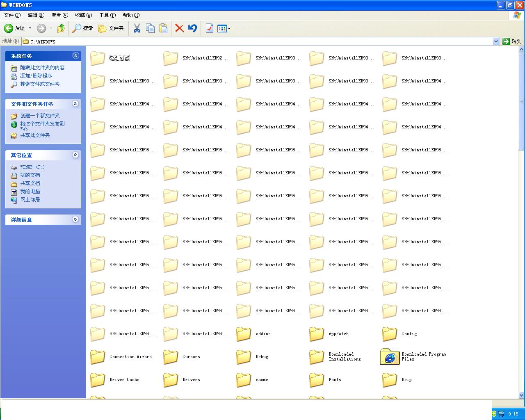Select the Downloaded Program Files folder icon
This screenshot has height=420, width=525.
click(390, 356)
